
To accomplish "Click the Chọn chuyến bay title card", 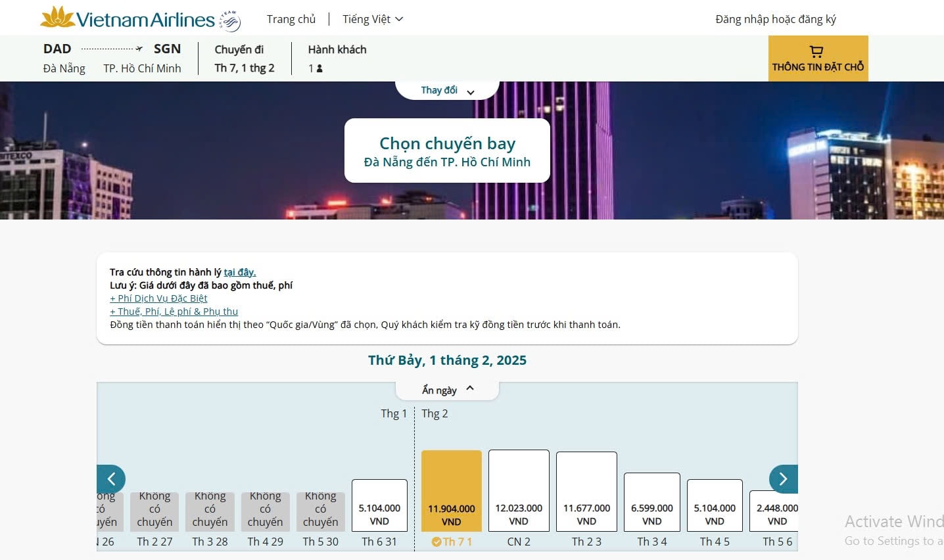I will pyautogui.click(x=447, y=151).
